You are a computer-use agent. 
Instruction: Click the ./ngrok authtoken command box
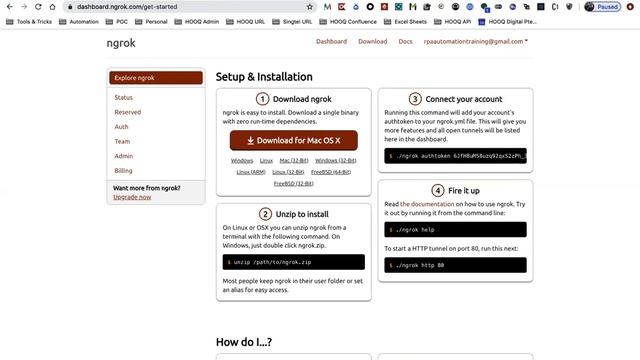tap(455, 156)
